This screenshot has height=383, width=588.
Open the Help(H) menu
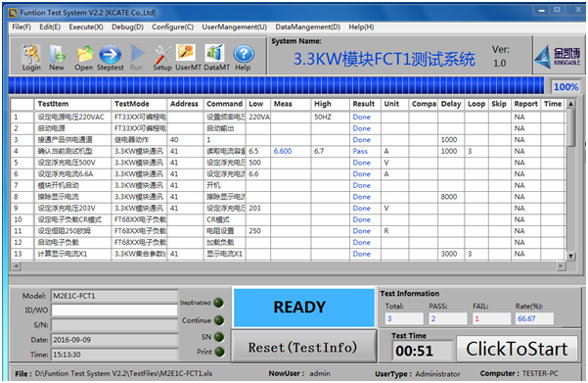[x=361, y=27]
